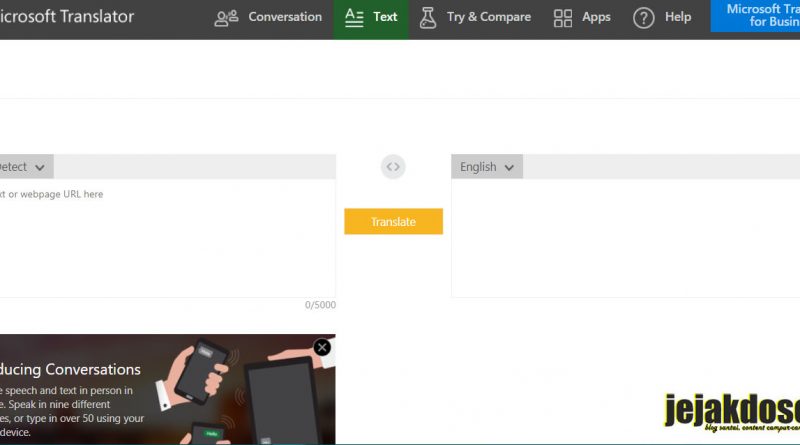Open the Help menu item
Viewport: 800px width, 445px height.
tap(662, 17)
